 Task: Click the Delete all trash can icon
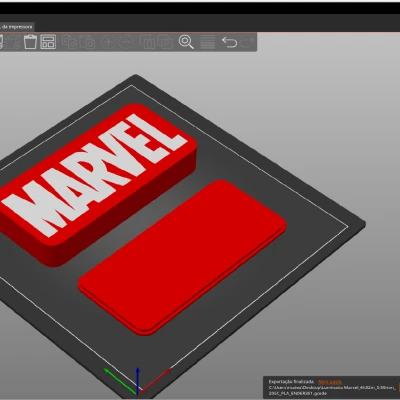pyautogui.click(x=30, y=42)
